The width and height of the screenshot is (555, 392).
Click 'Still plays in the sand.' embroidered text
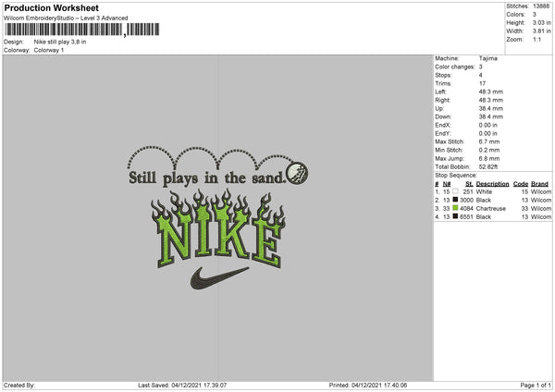pos(206,178)
